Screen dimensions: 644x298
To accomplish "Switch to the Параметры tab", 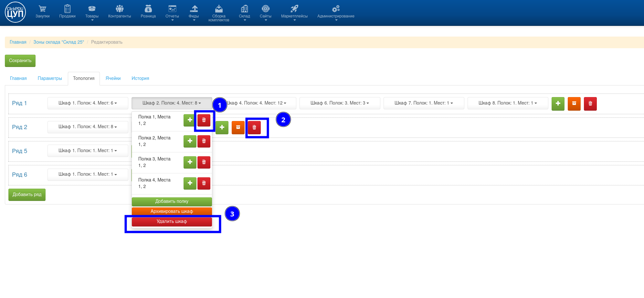I will tap(50, 78).
